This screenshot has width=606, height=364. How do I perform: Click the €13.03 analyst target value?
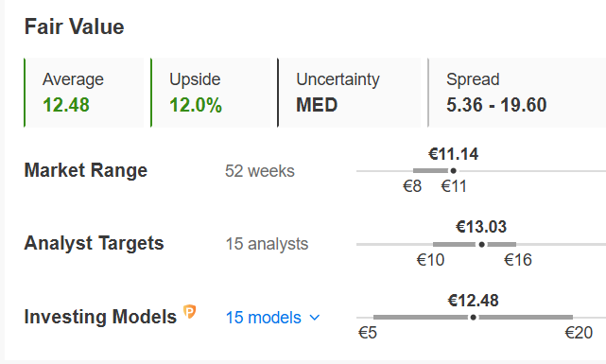(481, 227)
